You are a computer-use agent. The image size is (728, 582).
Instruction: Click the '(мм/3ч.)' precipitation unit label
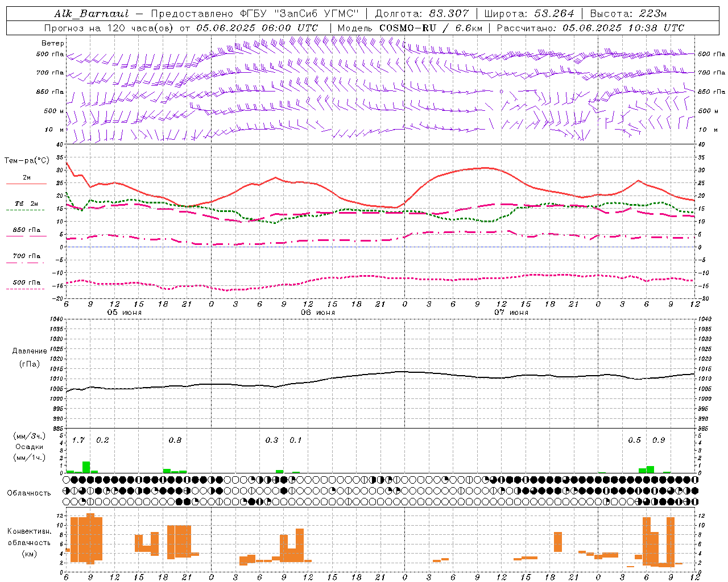pyautogui.click(x=29, y=436)
